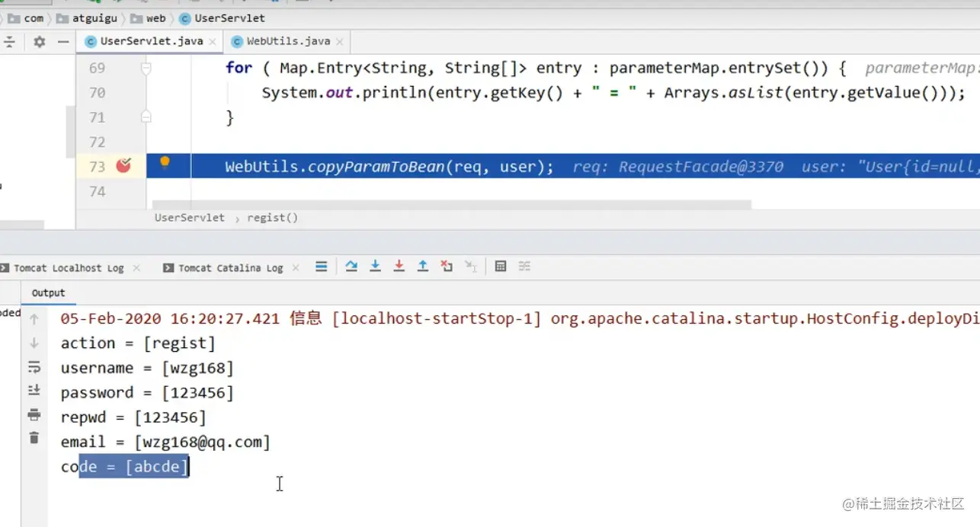
Task: Click line number 69 in the gutter
Action: tap(97, 68)
